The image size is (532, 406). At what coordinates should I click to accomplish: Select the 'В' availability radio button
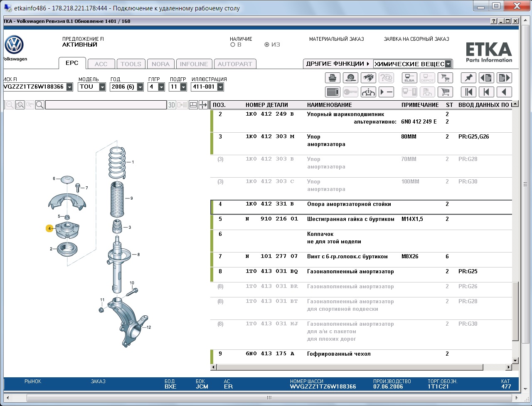point(233,45)
